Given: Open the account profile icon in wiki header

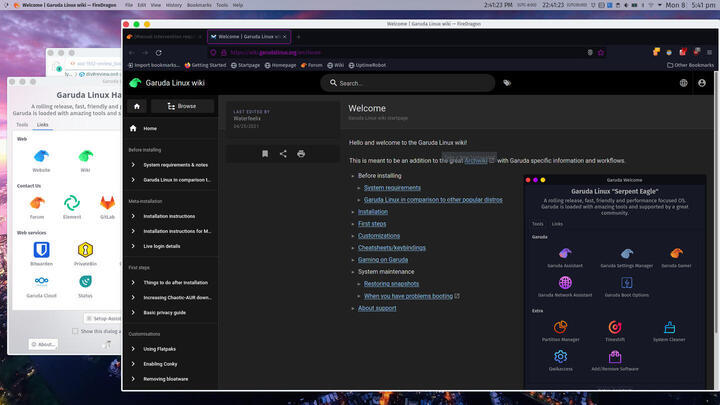Looking at the screenshot, I should click(x=702, y=83).
